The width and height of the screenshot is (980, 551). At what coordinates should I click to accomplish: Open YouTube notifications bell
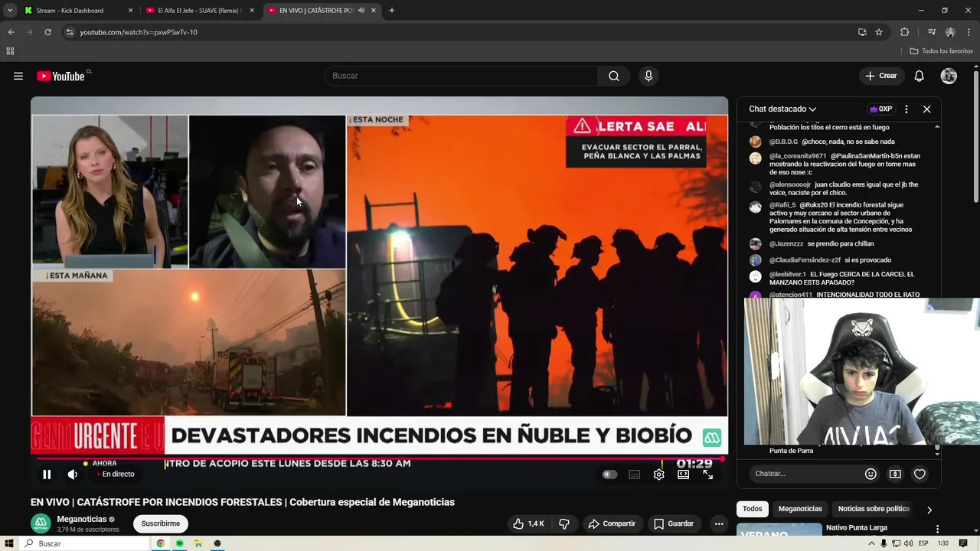point(919,76)
